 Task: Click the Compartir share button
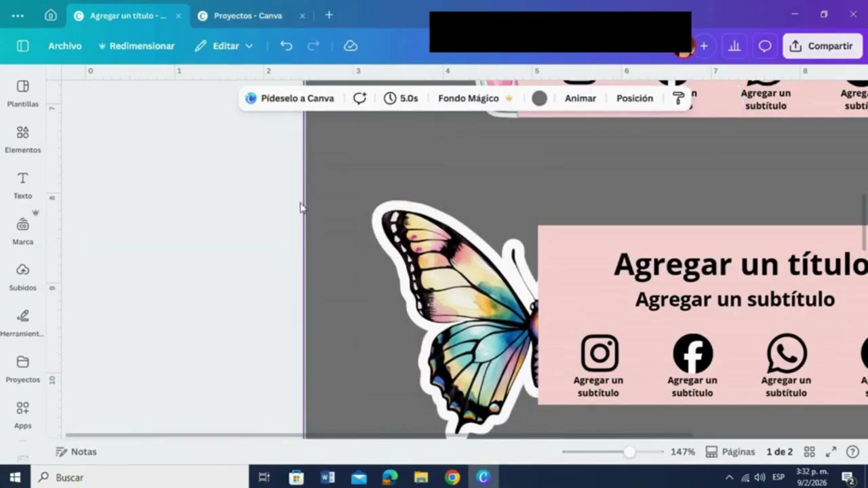point(823,45)
